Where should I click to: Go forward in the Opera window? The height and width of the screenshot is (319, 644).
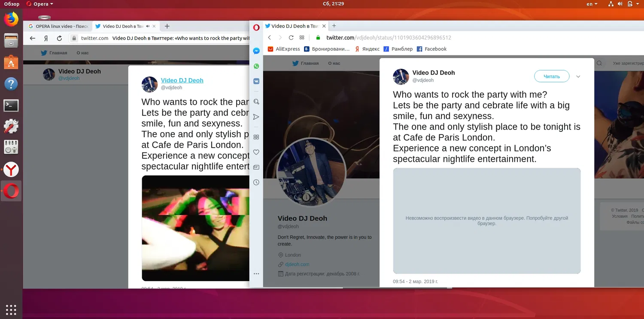(280, 38)
